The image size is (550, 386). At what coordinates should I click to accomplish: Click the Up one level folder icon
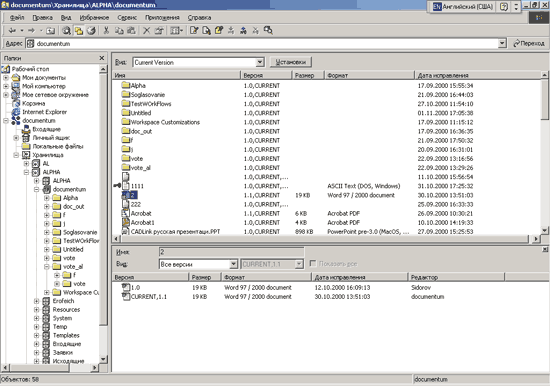[x=51, y=31]
